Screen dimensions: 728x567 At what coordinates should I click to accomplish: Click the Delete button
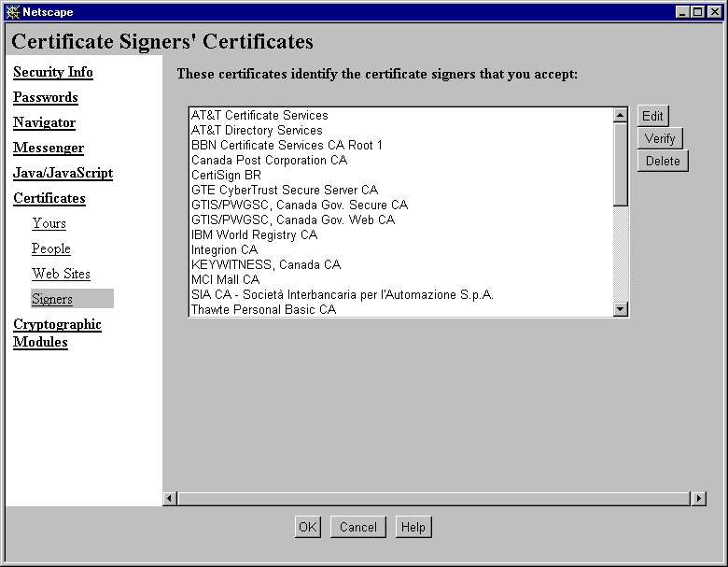663,161
